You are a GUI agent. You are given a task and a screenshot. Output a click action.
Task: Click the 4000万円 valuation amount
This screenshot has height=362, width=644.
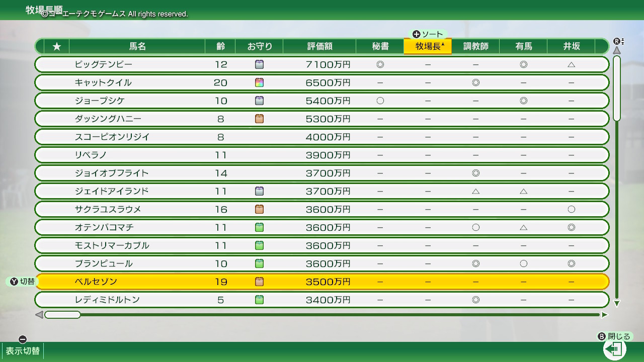328,137
